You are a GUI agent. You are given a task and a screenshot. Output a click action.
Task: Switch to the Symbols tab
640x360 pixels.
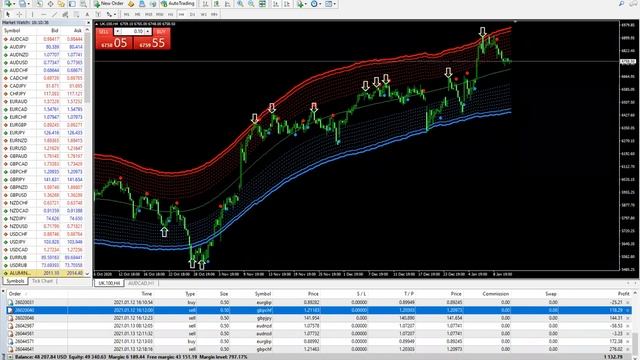[15, 281]
